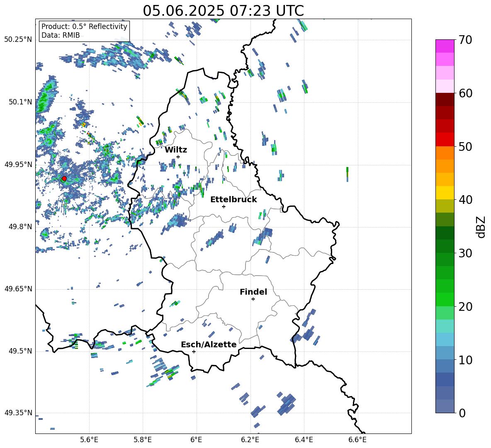Image resolution: width=491 pixels, height=448 pixels.
Task: Click the 30 colorbar tick label
Action: tap(465, 253)
